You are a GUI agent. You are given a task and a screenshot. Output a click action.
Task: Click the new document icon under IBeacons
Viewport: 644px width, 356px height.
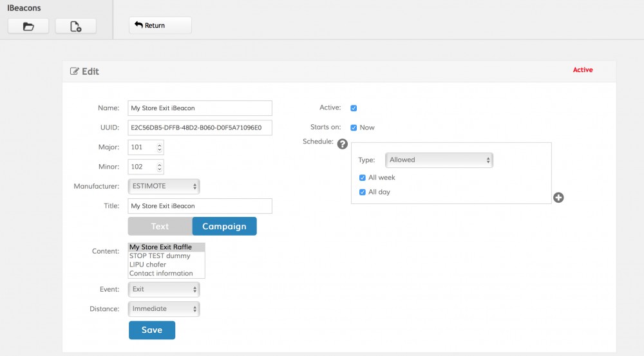click(75, 26)
